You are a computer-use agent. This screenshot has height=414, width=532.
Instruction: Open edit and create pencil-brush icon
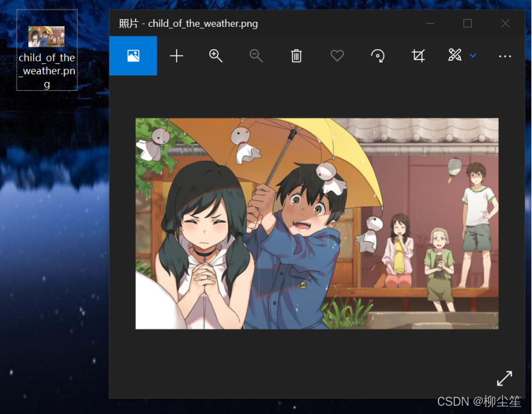pos(455,55)
